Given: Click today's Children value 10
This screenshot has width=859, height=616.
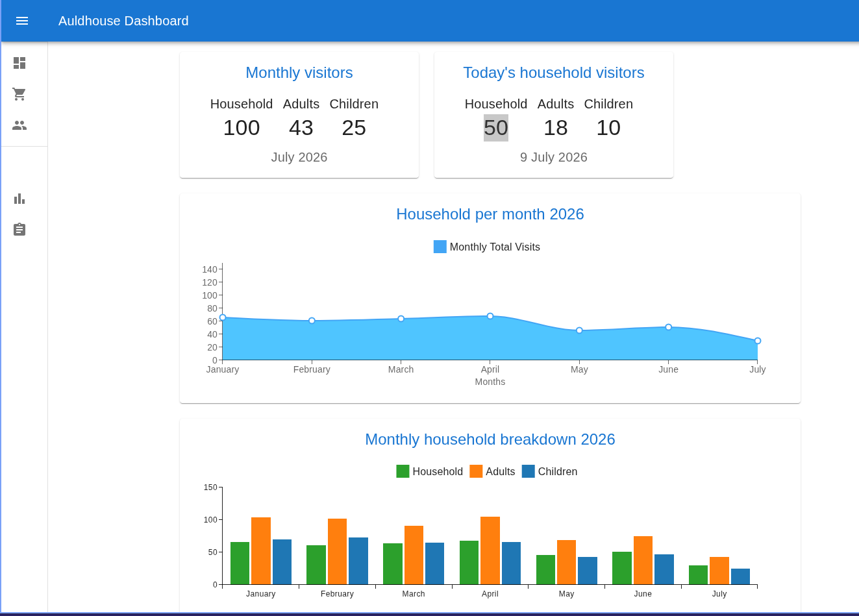Looking at the screenshot, I should tap(608, 128).
